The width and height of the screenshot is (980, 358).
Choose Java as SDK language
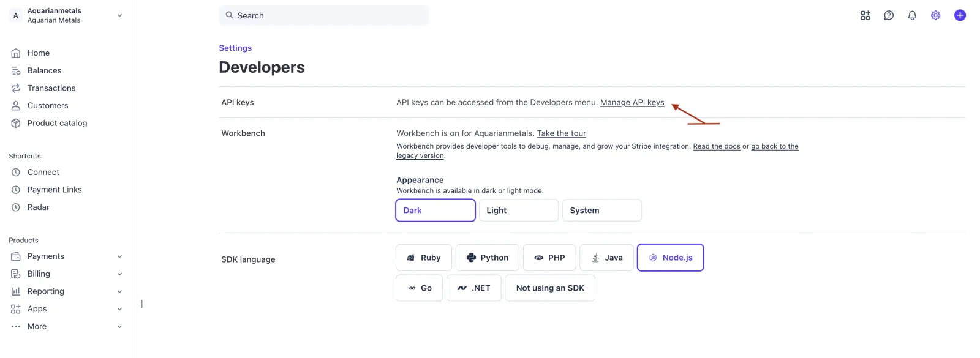pos(606,258)
